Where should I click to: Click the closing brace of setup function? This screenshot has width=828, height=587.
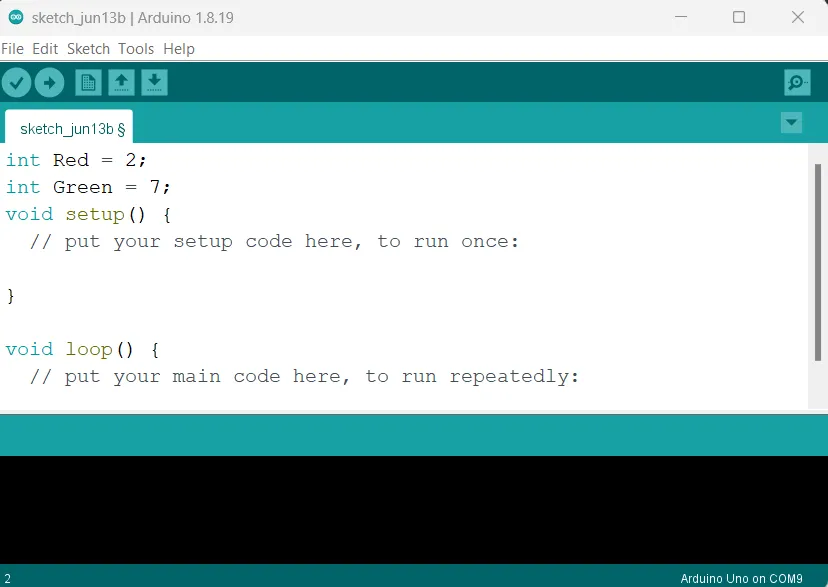coord(11,296)
